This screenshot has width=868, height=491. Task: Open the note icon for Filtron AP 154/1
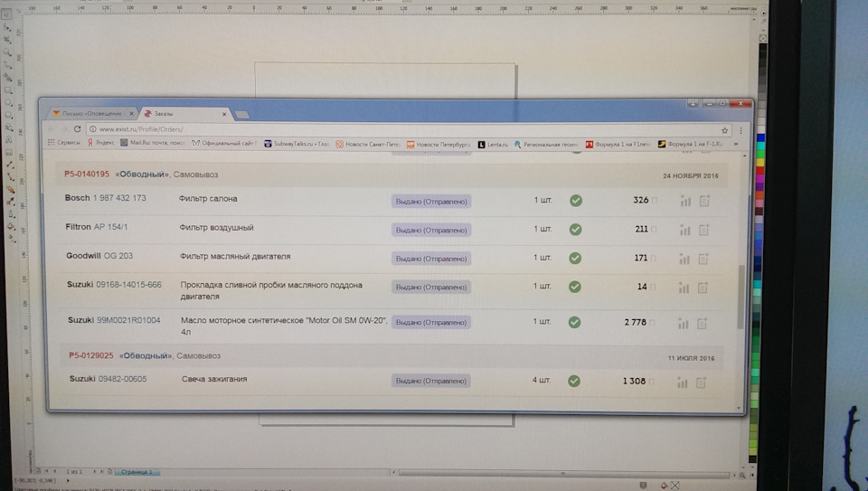pos(704,230)
